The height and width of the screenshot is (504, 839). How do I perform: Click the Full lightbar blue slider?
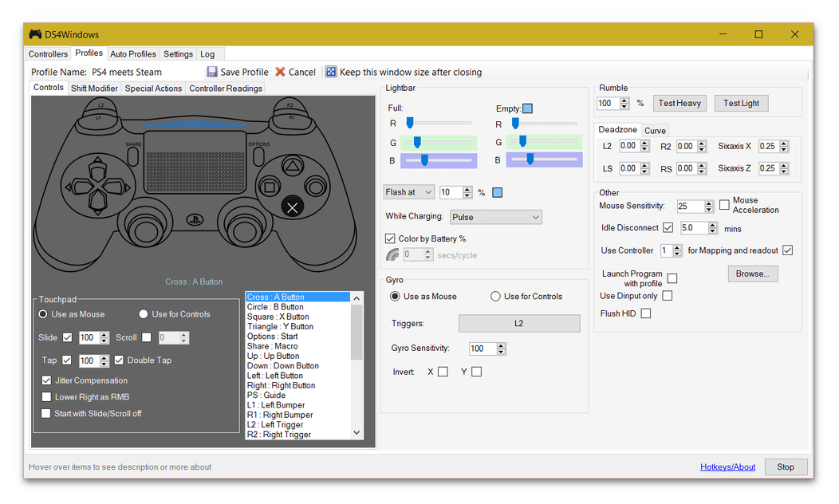tap(424, 160)
